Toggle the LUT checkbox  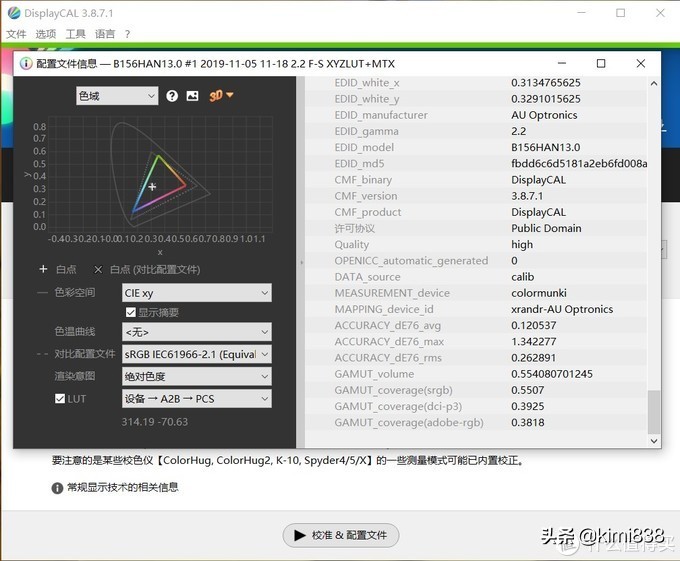60,398
